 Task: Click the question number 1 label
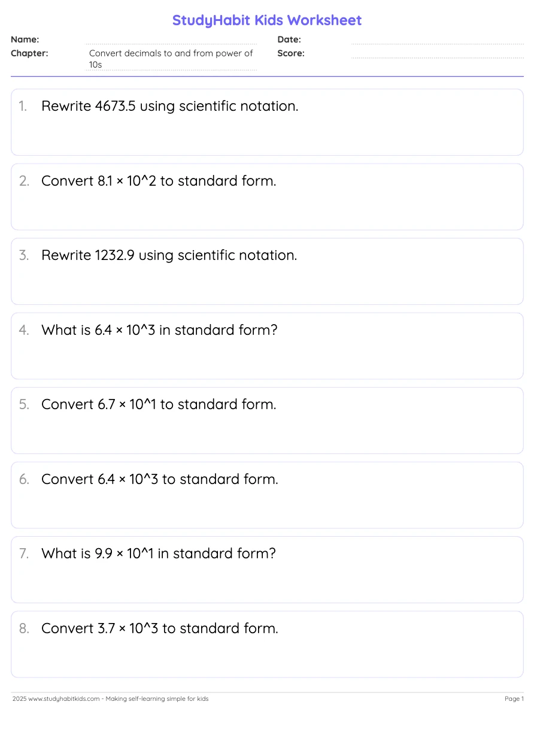pos(23,107)
